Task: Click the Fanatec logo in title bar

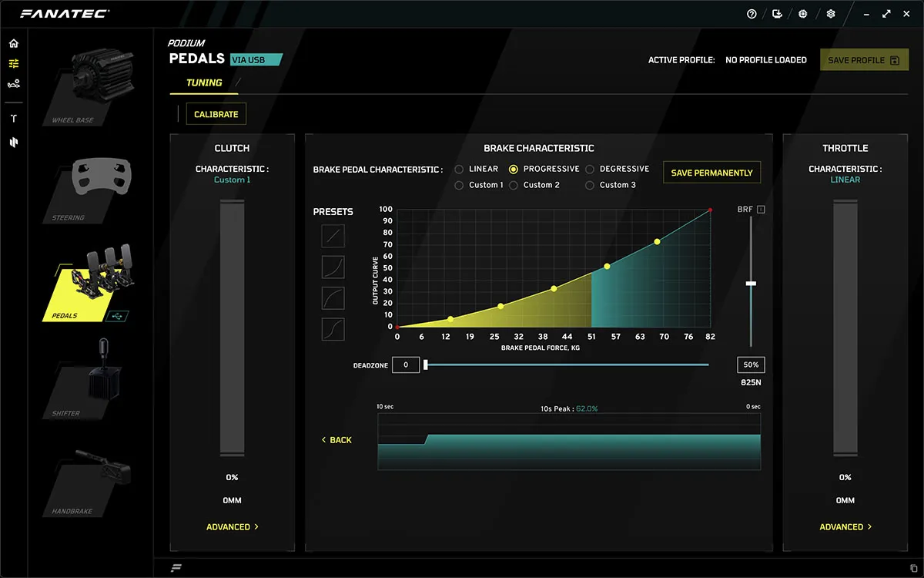Action: pyautogui.click(x=65, y=14)
